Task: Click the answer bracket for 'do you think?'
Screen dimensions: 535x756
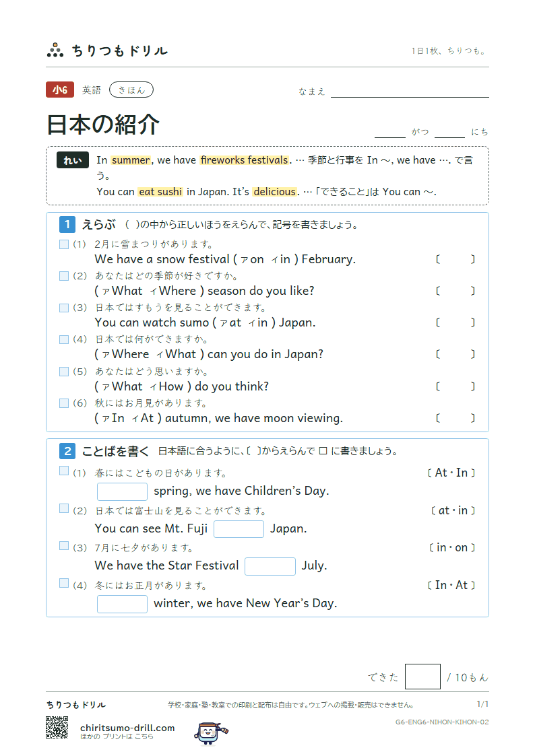Action: [455, 386]
